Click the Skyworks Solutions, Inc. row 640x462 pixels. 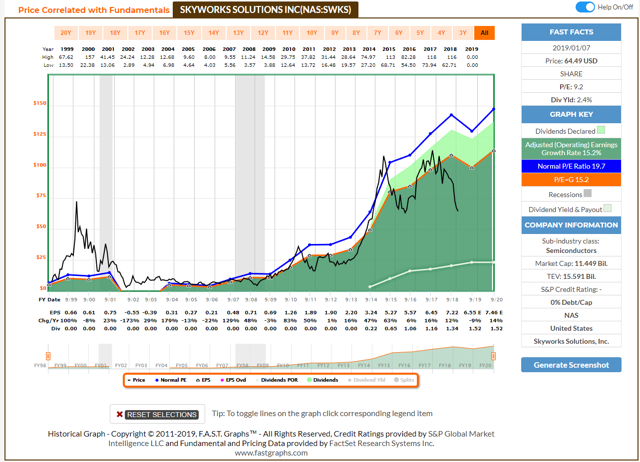[571, 341]
